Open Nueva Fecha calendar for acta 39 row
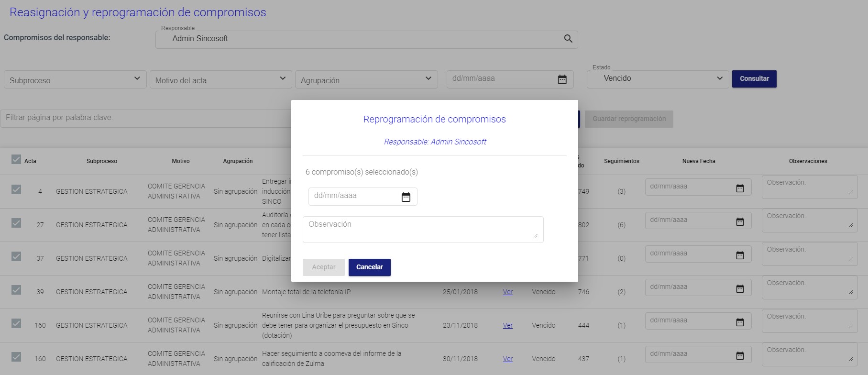The height and width of the screenshot is (375, 868). pyautogui.click(x=740, y=288)
